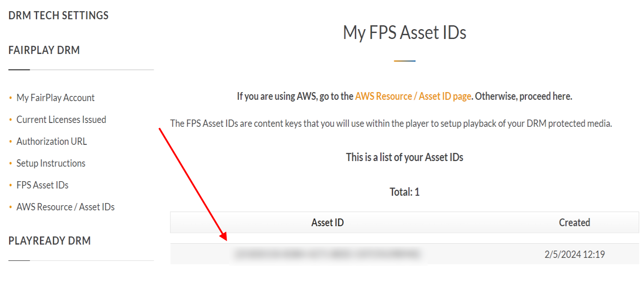Select the blurred Asset ID value
Viewport: 644px width, 281px height.
[x=327, y=254]
